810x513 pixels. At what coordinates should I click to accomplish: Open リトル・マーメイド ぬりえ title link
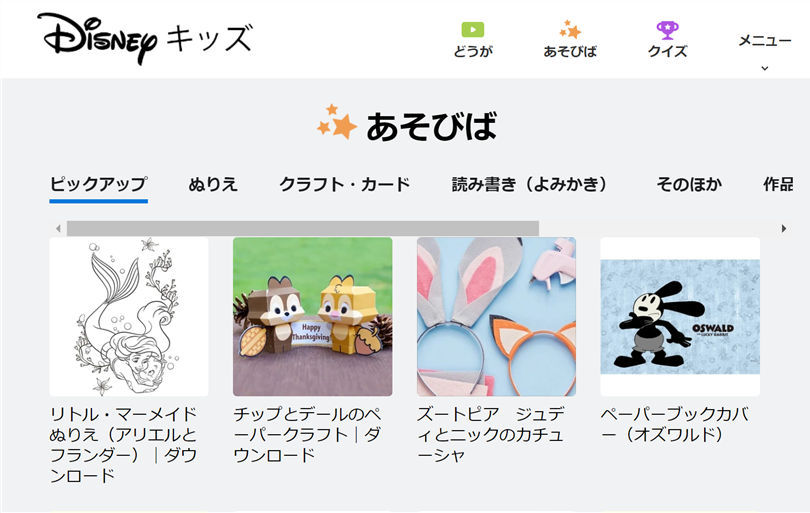123,445
